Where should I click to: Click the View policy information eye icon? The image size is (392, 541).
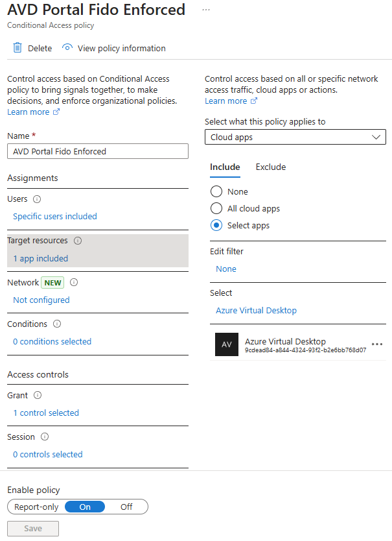pyautogui.click(x=67, y=47)
